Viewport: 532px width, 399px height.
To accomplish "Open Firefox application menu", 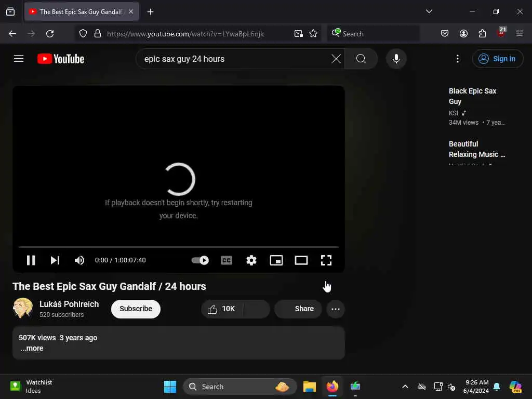I will (520, 34).
